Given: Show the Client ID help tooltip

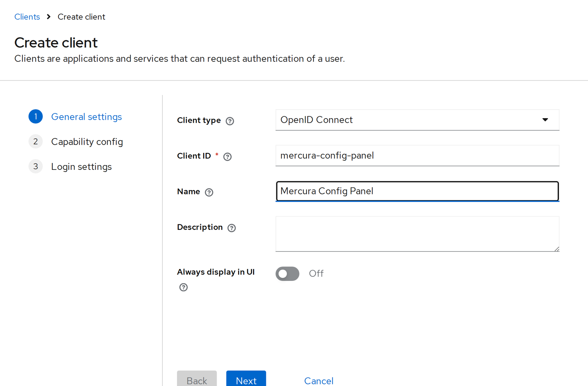Looking at the screenshot, I should tap(227, 157).
